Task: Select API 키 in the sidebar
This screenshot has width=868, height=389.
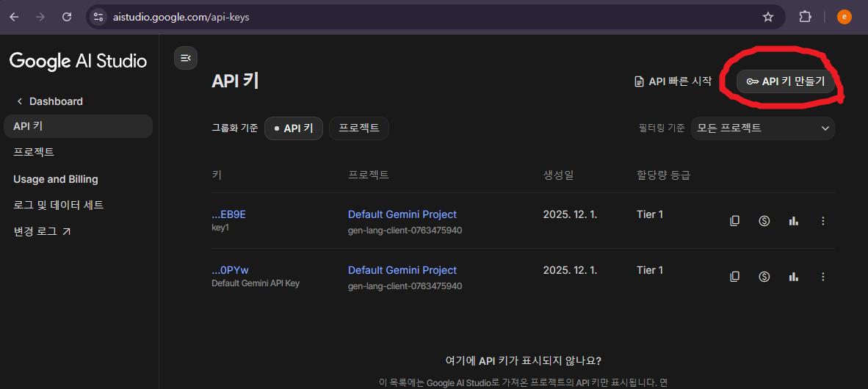Action: point(78,126)
